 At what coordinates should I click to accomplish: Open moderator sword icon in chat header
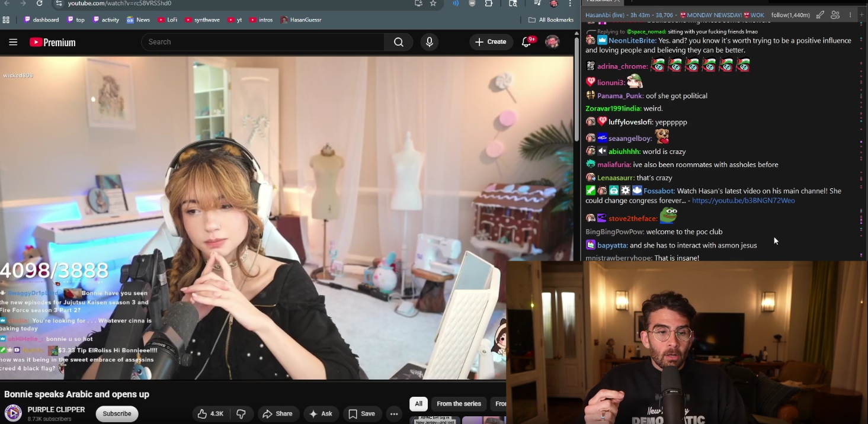coord(819,15)
